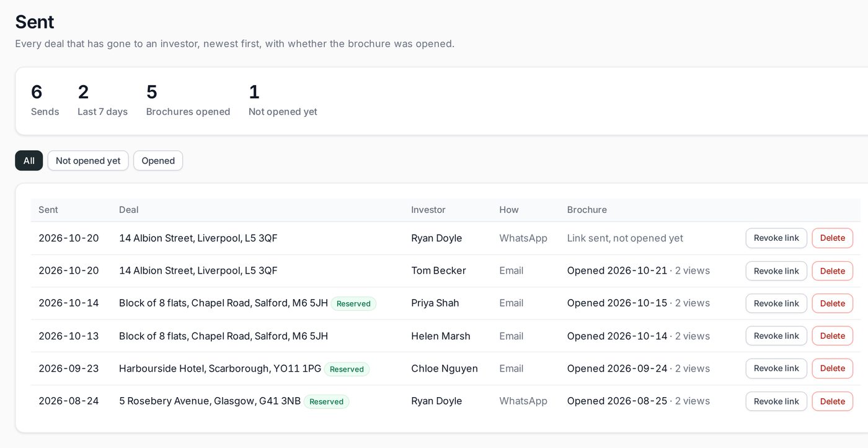Revoke link for Ryan Doyle's Rosebery Avenue send

776,401
